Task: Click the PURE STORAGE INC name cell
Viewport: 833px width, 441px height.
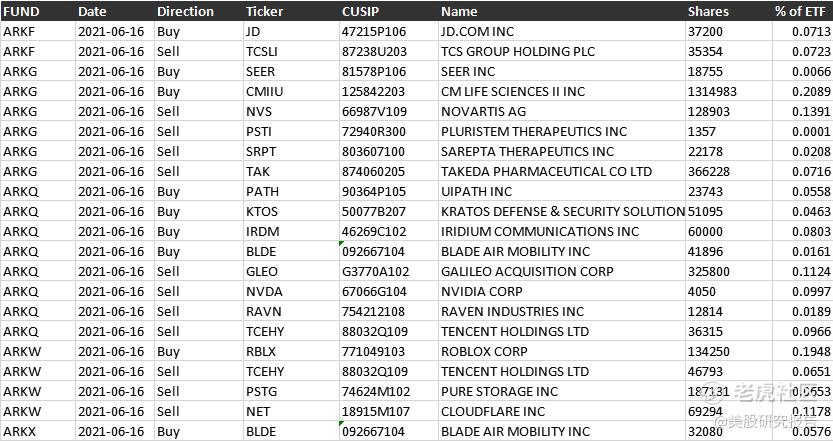Action: point(562,392)
